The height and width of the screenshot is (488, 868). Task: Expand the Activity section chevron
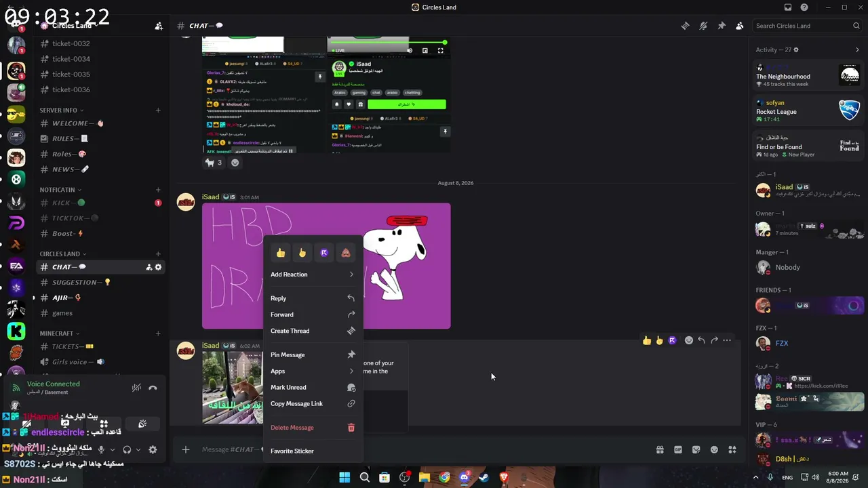[x=857, y=49]
